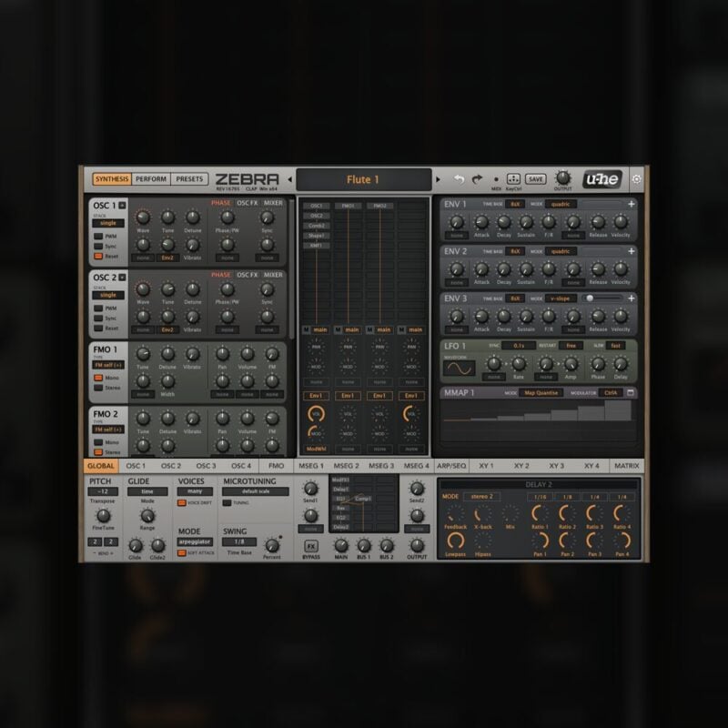Enable the microtuning Tuning switch
The image size is (728, 728).
(227, 503)
